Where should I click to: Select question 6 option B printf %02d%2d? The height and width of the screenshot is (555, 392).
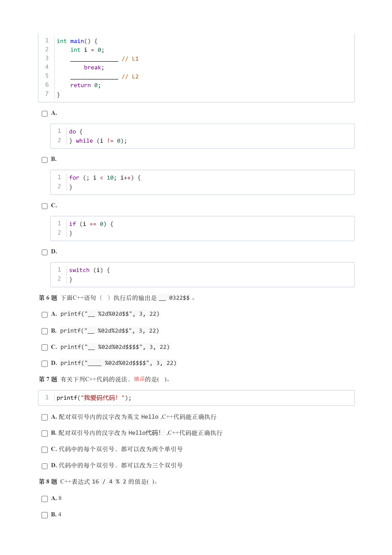click(x=45, y=331)
